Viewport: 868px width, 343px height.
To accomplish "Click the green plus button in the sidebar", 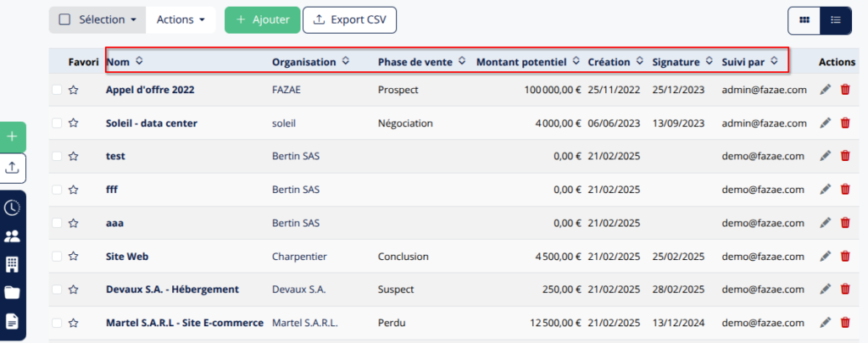I will tap(13, 136).
